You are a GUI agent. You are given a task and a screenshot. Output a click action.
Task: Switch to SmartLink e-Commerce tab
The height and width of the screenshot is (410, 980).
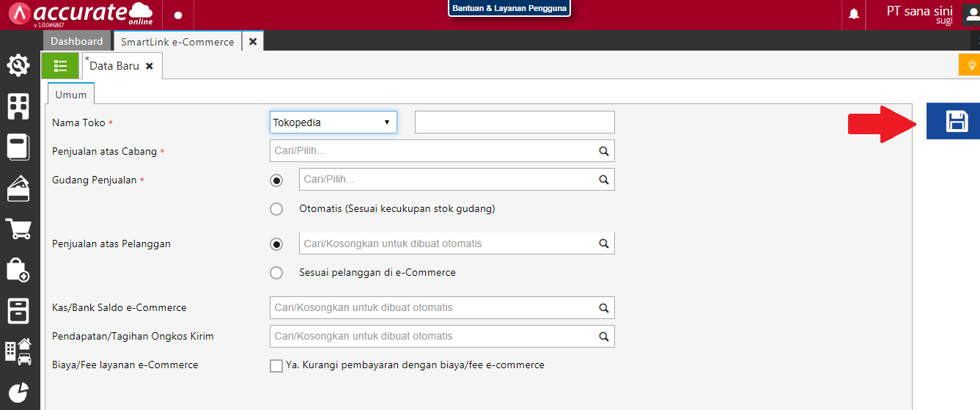[178, 42]
